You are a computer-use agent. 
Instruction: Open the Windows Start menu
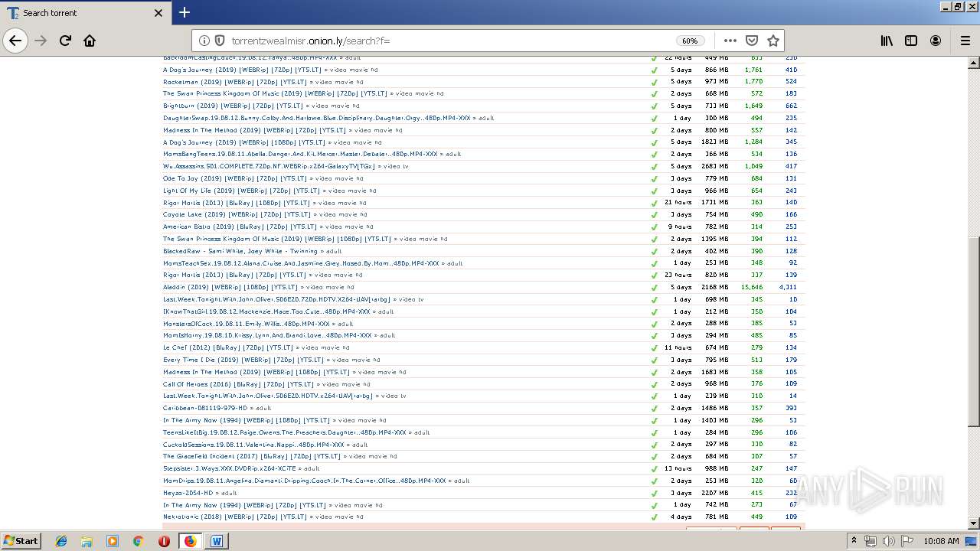point(21,540)
